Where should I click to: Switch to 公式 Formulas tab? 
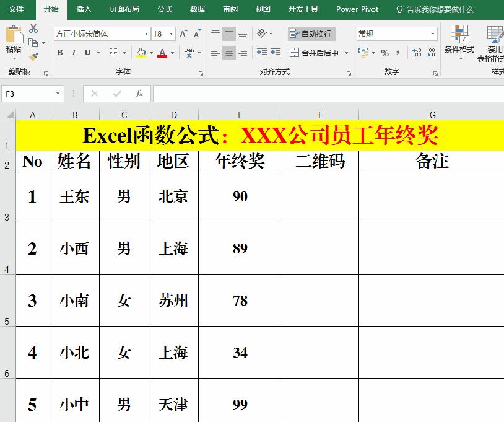point(165,9)
